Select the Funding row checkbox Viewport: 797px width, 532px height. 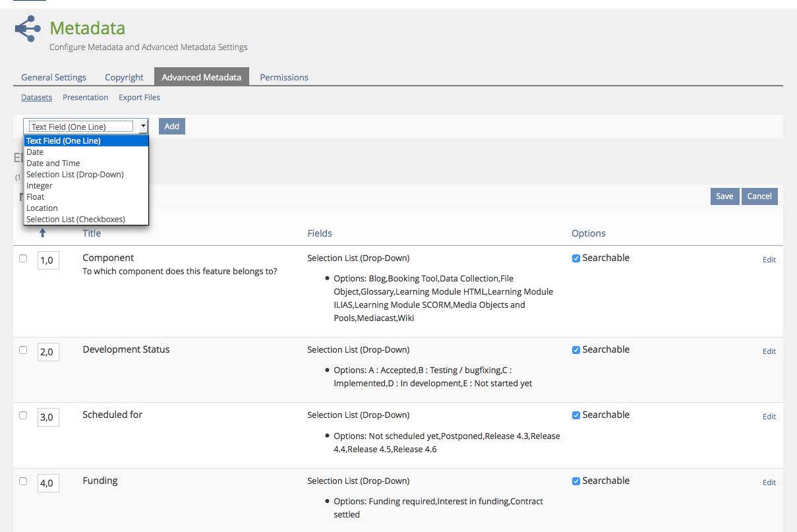(23, 481)
